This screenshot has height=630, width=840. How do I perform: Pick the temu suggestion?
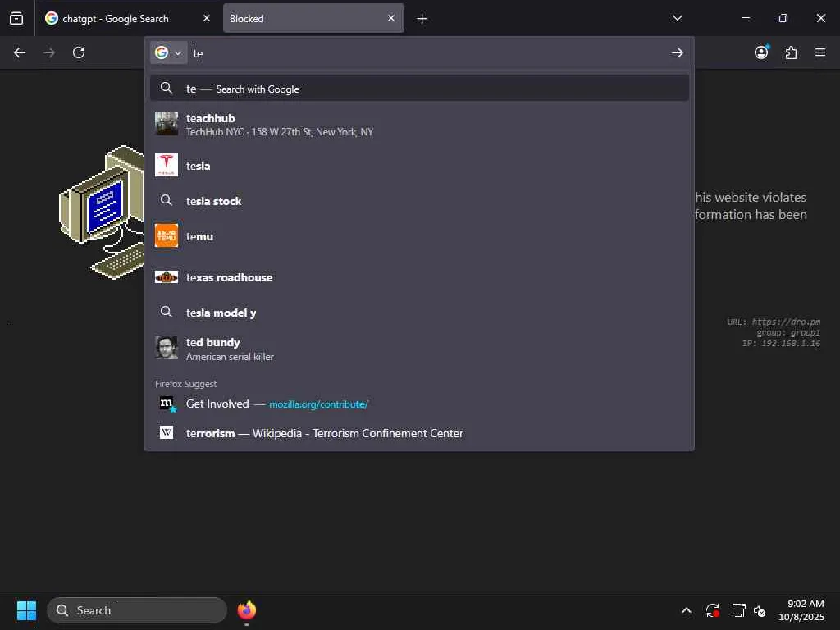[x=419, y=236]
